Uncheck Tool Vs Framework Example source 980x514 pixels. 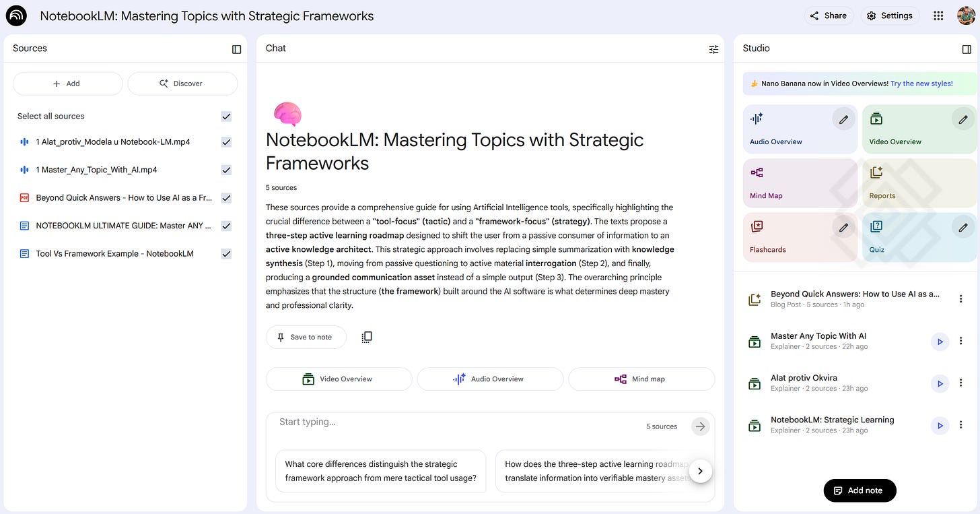point(226,254)
